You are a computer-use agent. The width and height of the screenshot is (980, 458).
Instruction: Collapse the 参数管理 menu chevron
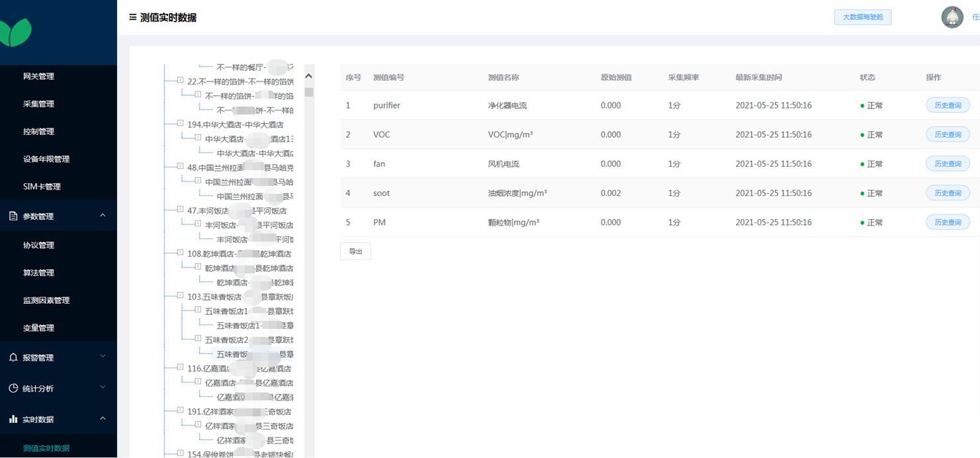103,216
